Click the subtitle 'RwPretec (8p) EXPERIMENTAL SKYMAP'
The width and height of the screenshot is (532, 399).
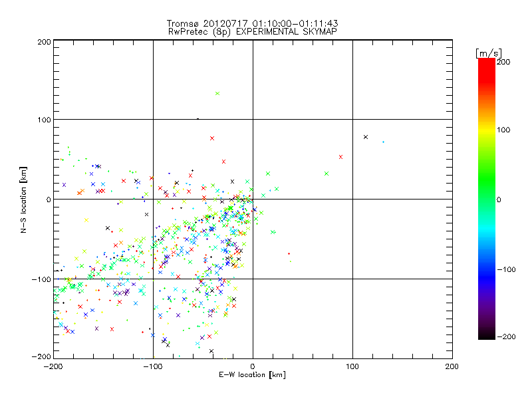(253, 32)
